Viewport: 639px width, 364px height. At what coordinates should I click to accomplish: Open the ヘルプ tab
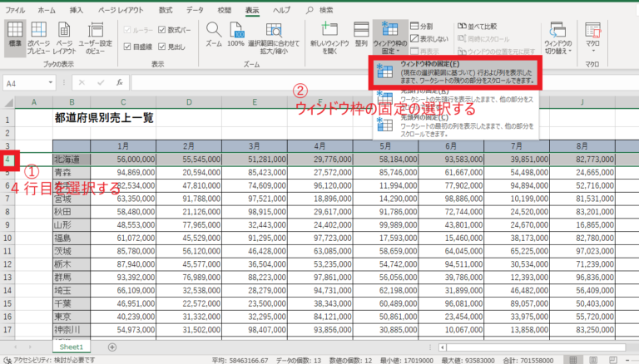[281, 10]
